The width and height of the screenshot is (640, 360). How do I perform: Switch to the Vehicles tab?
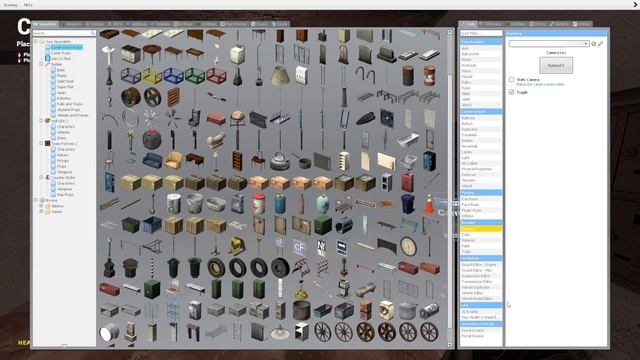click(x=160, y=24)
